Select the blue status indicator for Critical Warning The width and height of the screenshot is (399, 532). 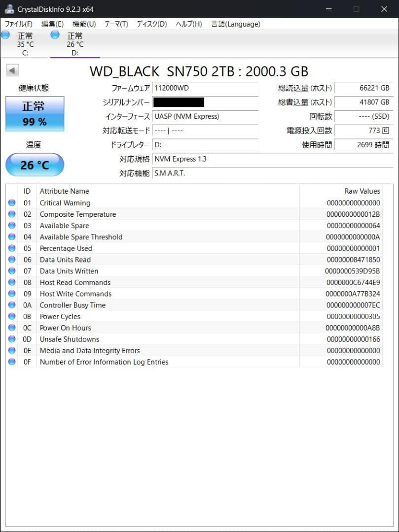11,202
